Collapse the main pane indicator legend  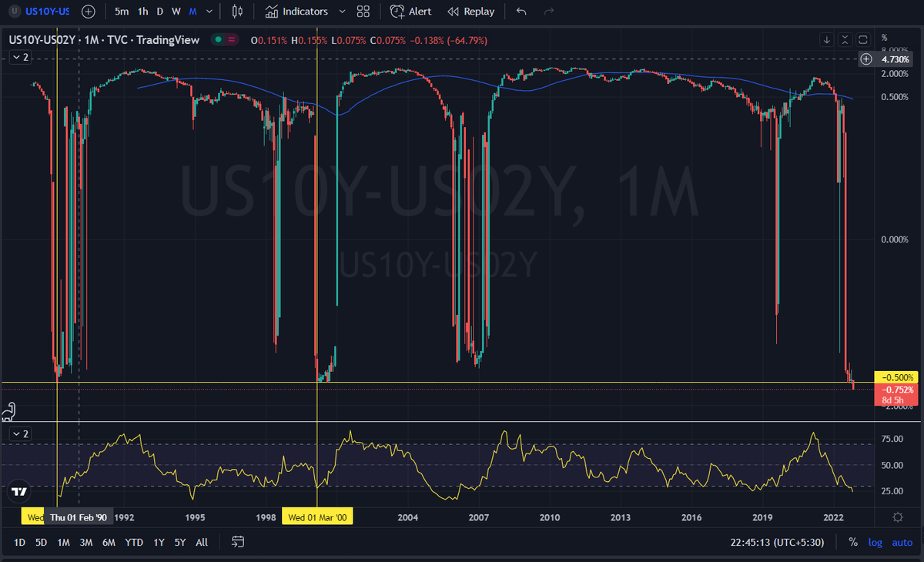[20, 57]
